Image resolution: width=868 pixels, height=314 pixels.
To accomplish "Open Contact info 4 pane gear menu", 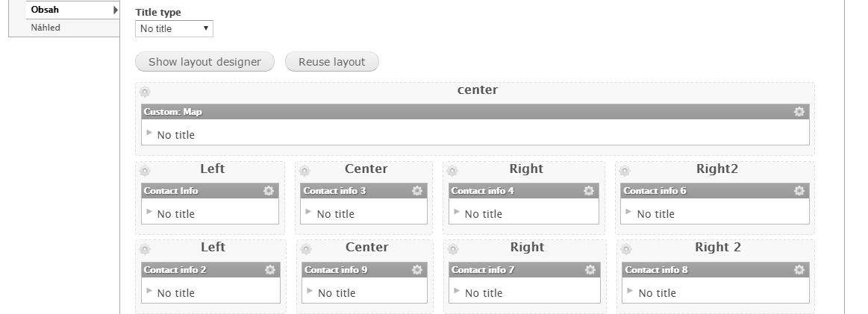I will click(x=588, y=191).
